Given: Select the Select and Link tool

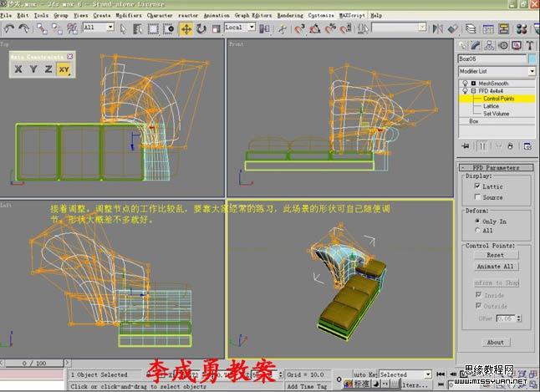Looking at the screenshot, I should [42, 28].
